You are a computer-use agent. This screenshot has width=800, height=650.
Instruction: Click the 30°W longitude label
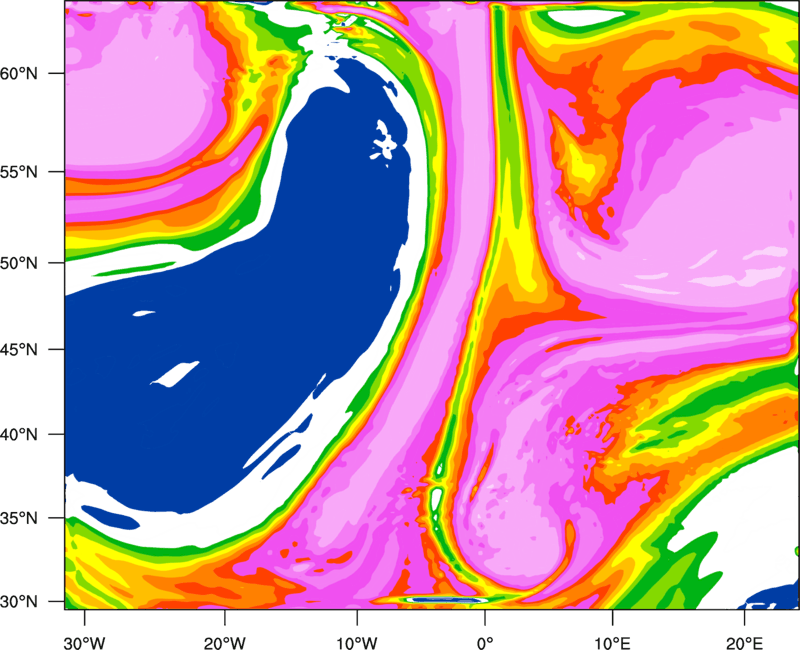(x=84, y=643)
